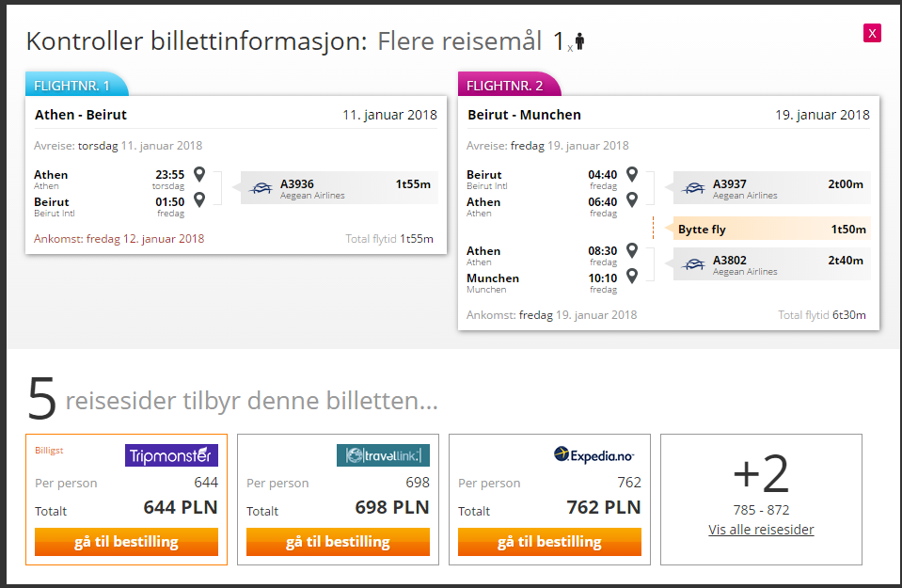
Task: Click the Travellink logo
Action: (x=383, y=455)
